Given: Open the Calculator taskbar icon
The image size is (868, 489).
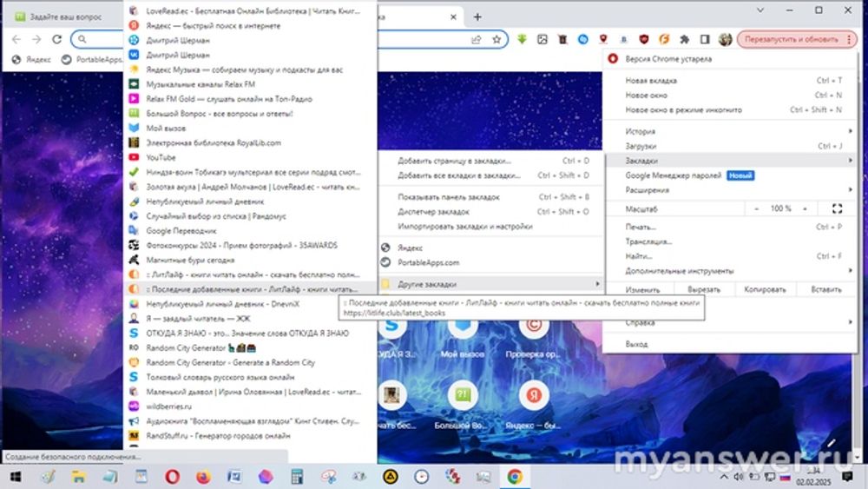Looking at the screenshot, I should click(x=297, y=476).
